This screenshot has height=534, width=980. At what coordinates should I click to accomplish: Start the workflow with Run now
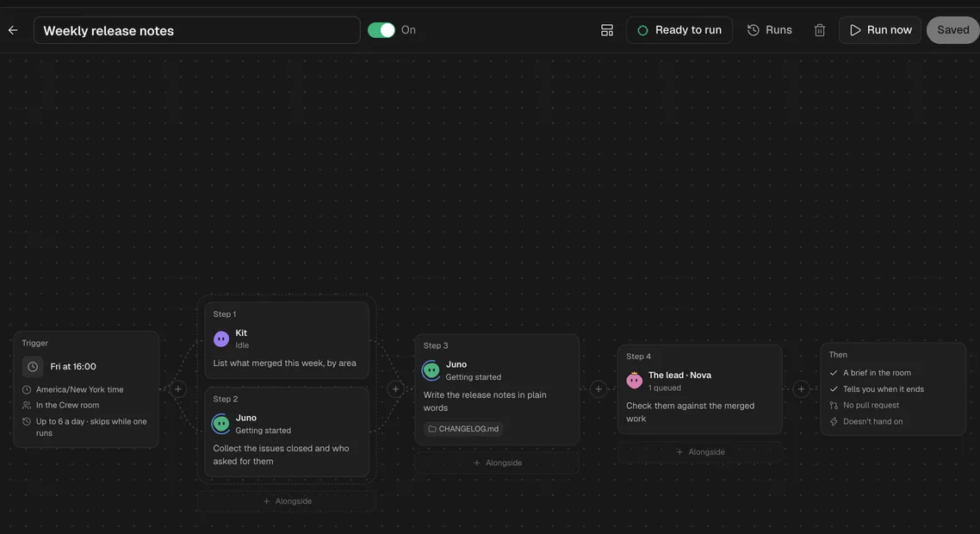[x=880, y=30]
